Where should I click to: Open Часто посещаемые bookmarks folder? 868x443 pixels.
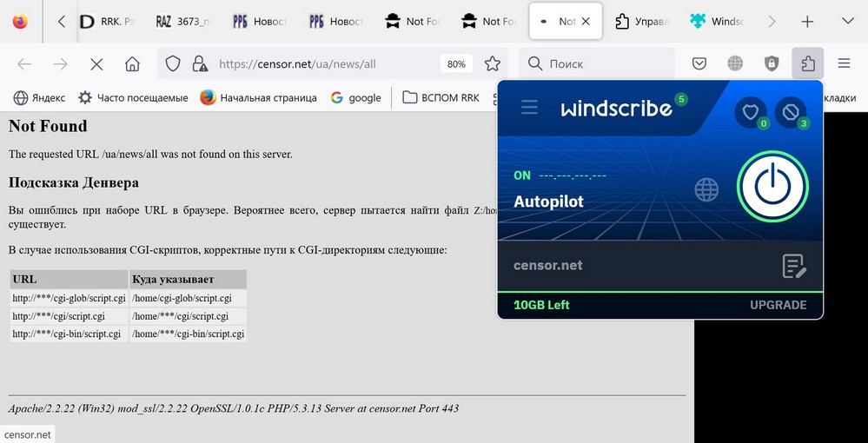coord(134,98)
